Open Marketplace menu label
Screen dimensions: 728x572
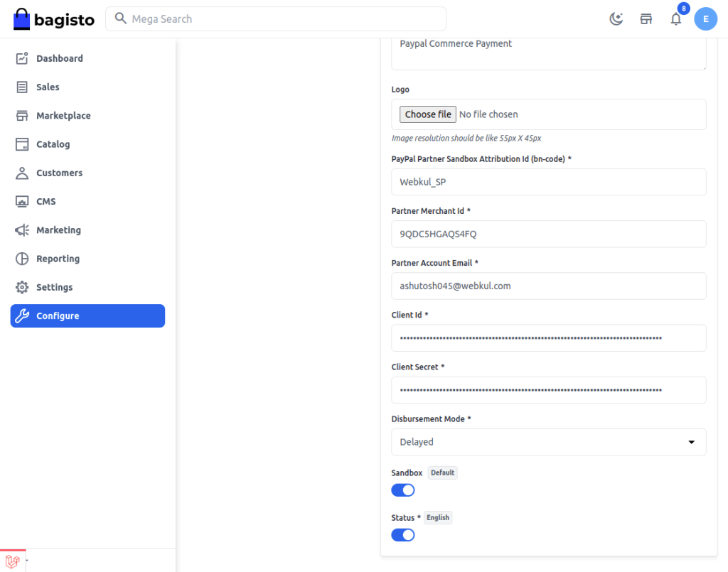(x=63, y=116)
